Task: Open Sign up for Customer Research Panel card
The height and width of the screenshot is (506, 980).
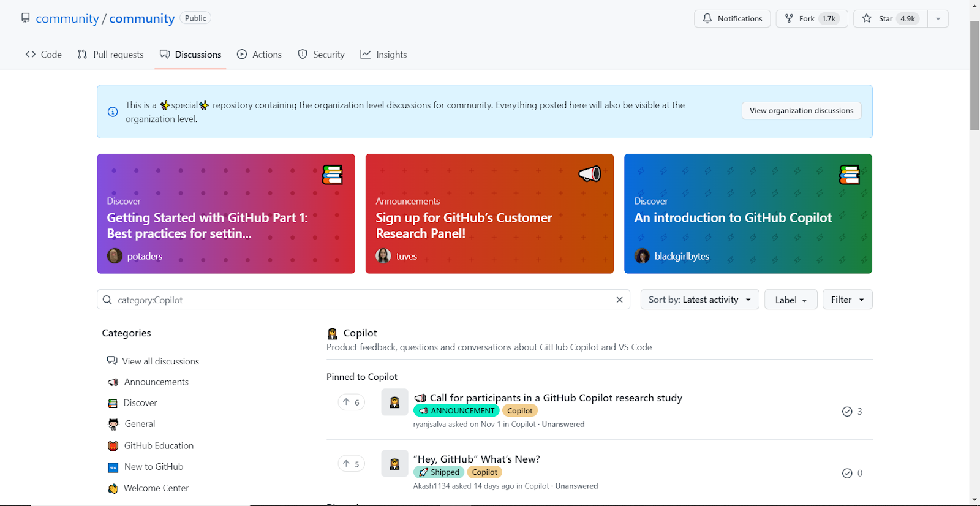Action: (x=489, y=214)
